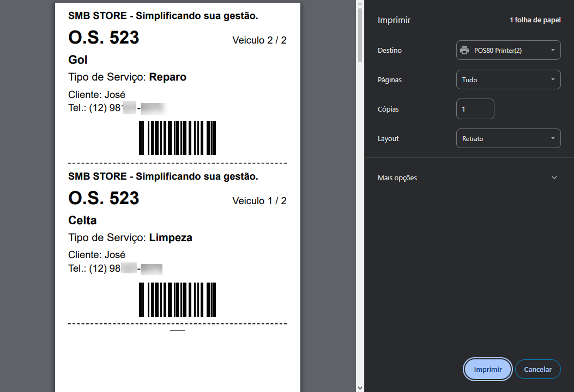Click 'Cliente: José' in the Gol ticket

pos(96,95)
